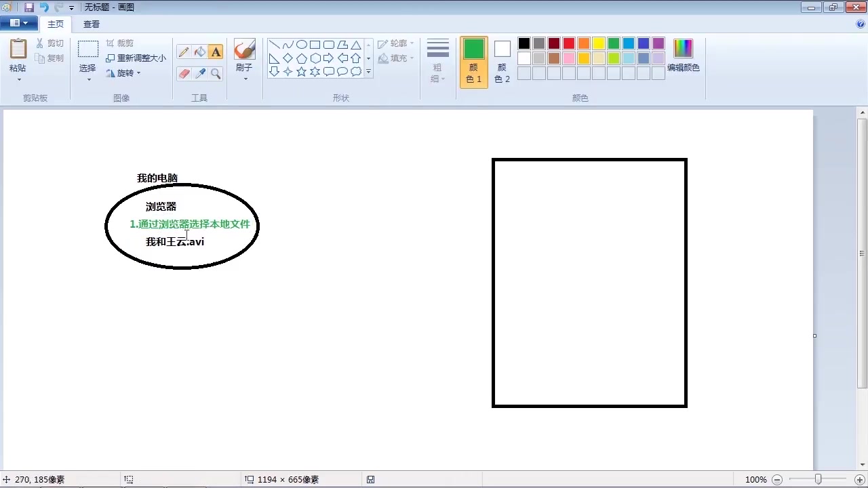868x488 pixels.
Task: Select the Eraser tool
Action: 184,73
